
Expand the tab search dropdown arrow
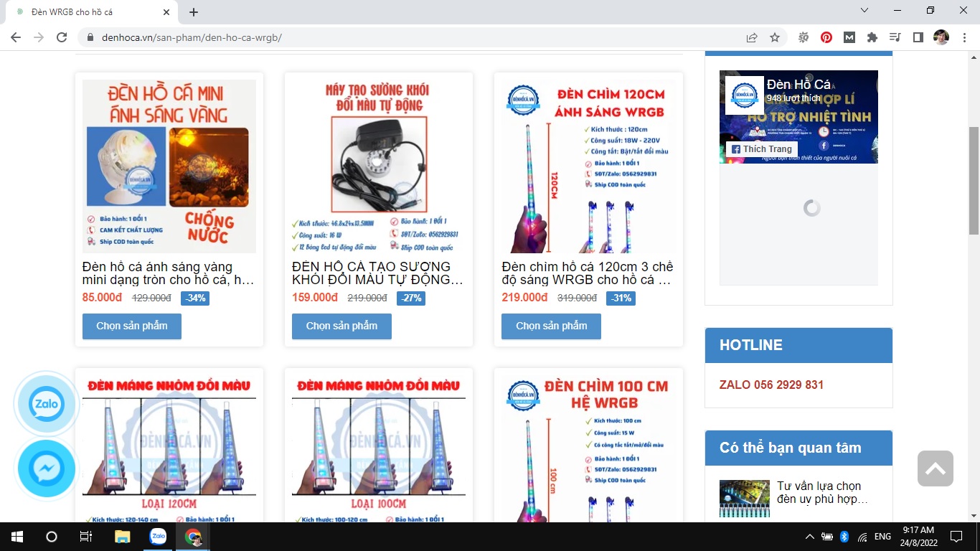pyautogui.click(x=864, y=11)
